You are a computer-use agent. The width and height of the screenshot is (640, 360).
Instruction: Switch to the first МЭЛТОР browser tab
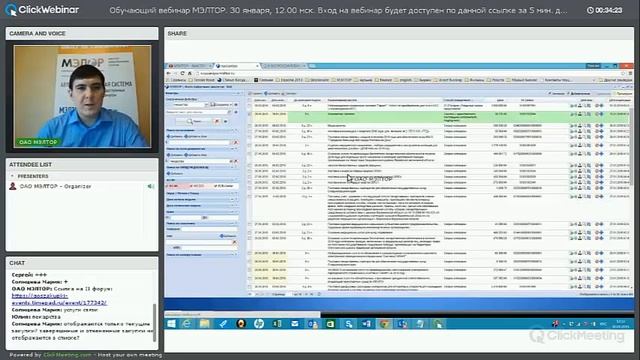pos(189,66)
